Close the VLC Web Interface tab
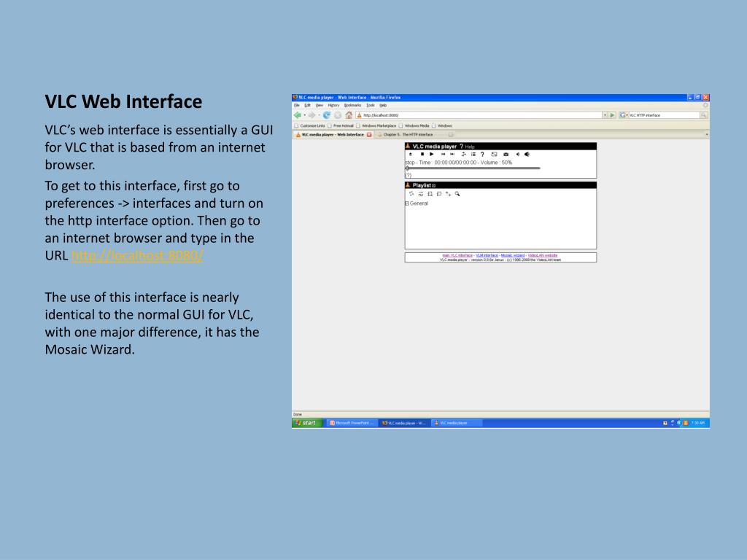Screen dimensions: 747x560 coord(369,135)
